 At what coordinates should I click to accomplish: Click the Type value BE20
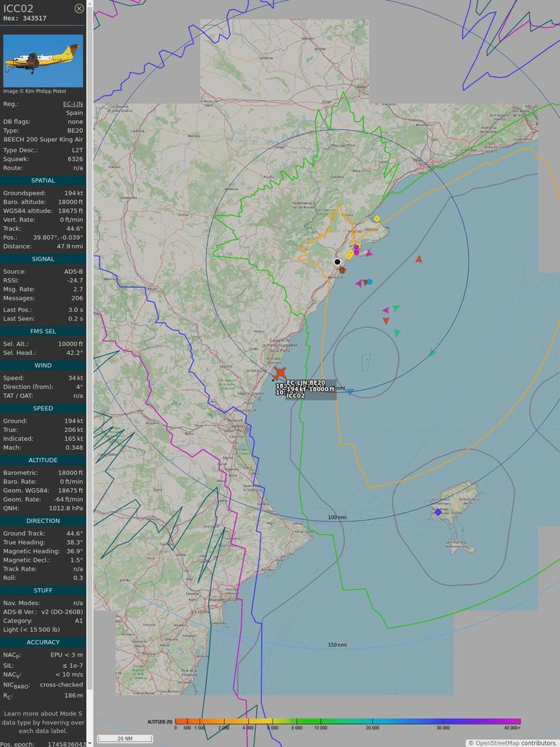(x=75, y=131)
